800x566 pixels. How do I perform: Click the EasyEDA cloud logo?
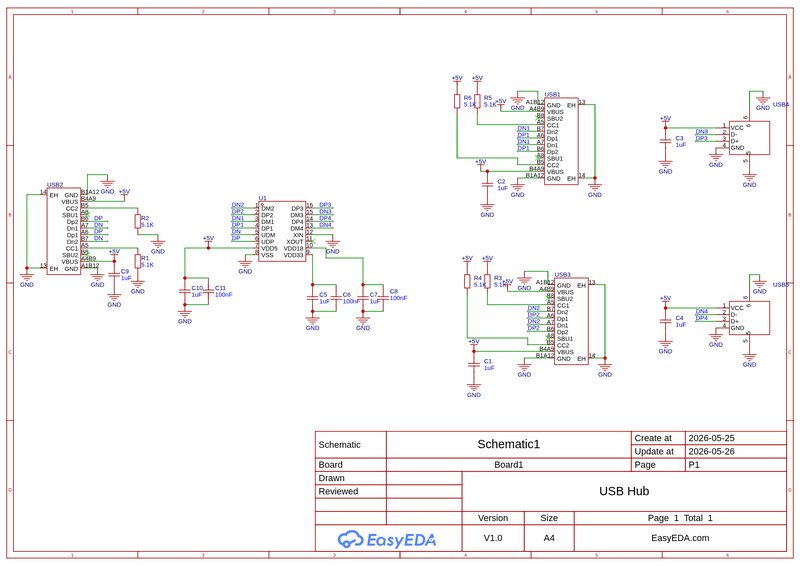[x=387, y=539]
